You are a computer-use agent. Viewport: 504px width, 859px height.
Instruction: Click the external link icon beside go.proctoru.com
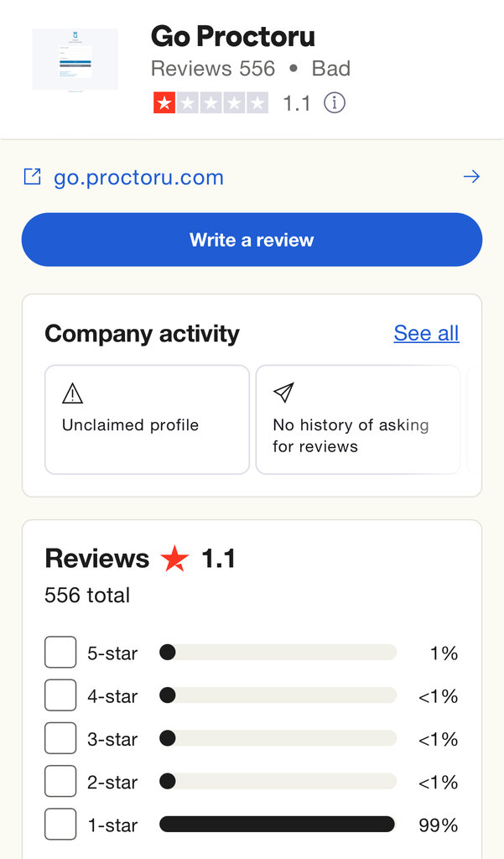[x=33, y=176]
